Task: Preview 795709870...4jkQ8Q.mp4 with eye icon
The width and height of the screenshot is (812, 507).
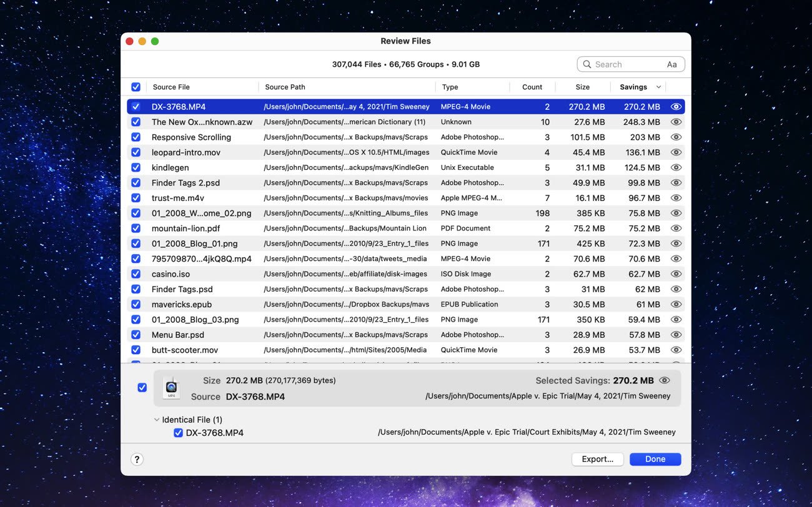Action: coord(675,258)
